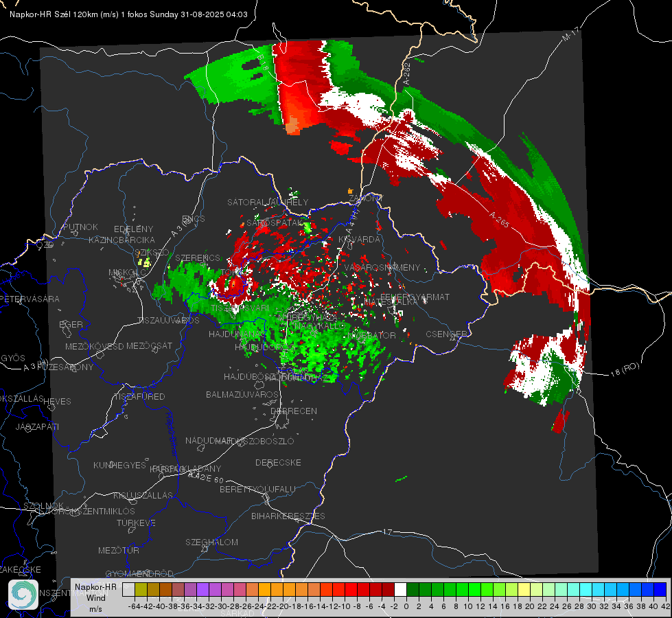Click the EGER label
This screenshot has height=618, width=672.
[71, 325]
